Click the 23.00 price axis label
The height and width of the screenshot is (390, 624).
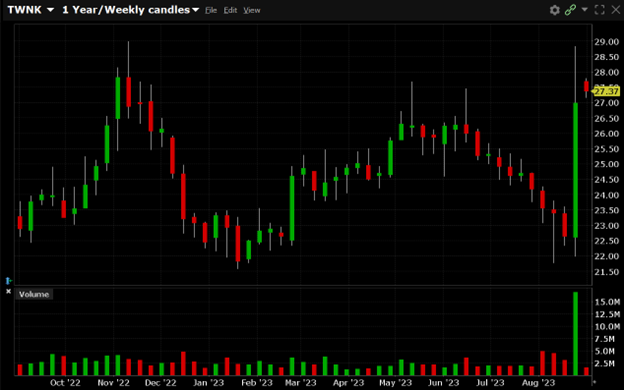coord(606,226)
